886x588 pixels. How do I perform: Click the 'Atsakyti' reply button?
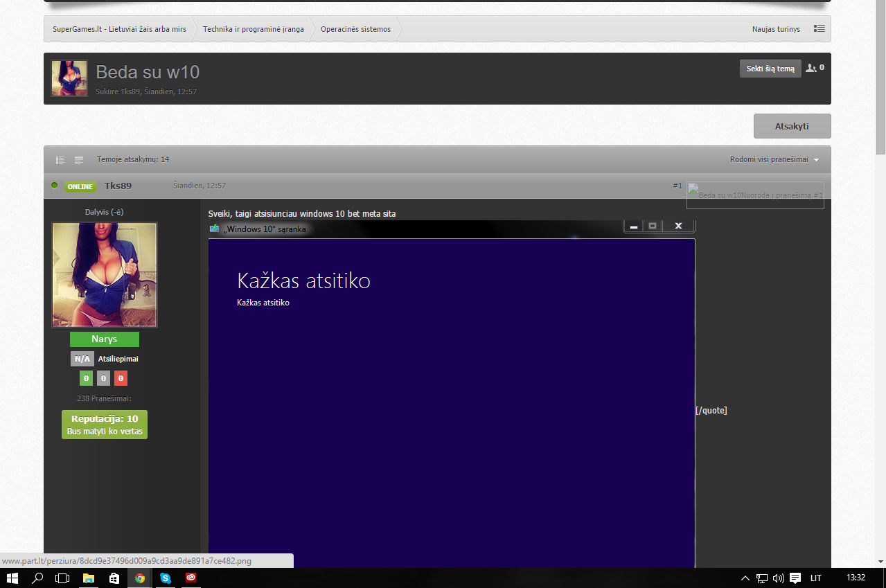click(x=792, y=126)
